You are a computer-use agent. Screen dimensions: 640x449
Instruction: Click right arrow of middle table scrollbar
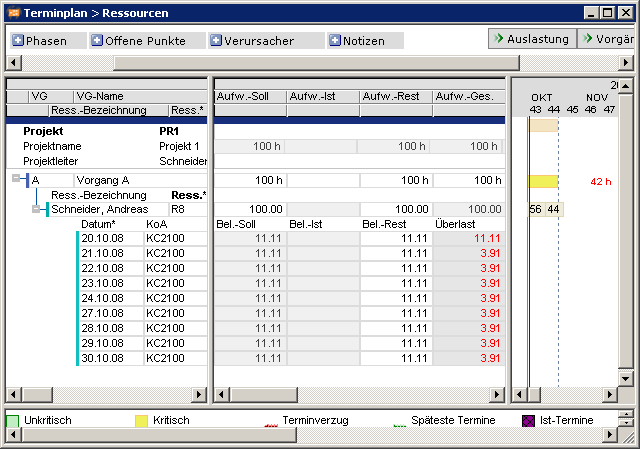point(497,394)
